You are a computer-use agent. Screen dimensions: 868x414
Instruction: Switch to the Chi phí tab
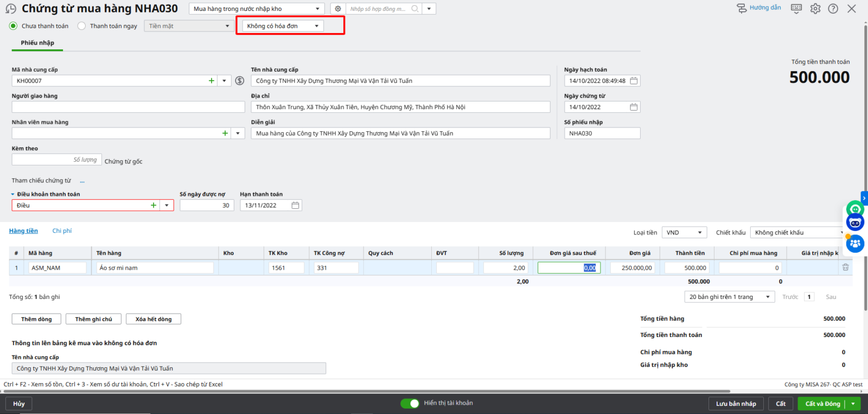pos(62,231)
